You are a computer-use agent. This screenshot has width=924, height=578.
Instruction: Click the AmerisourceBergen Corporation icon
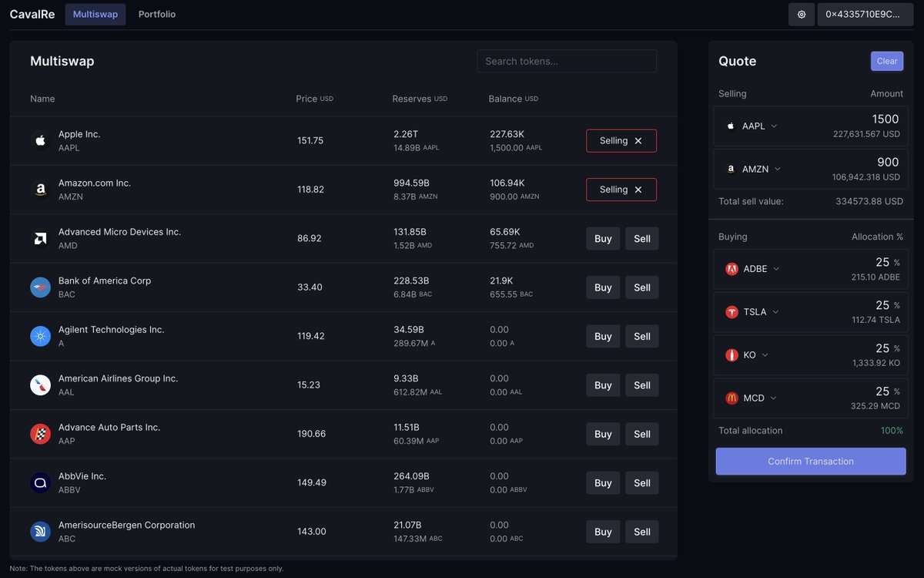40,531
